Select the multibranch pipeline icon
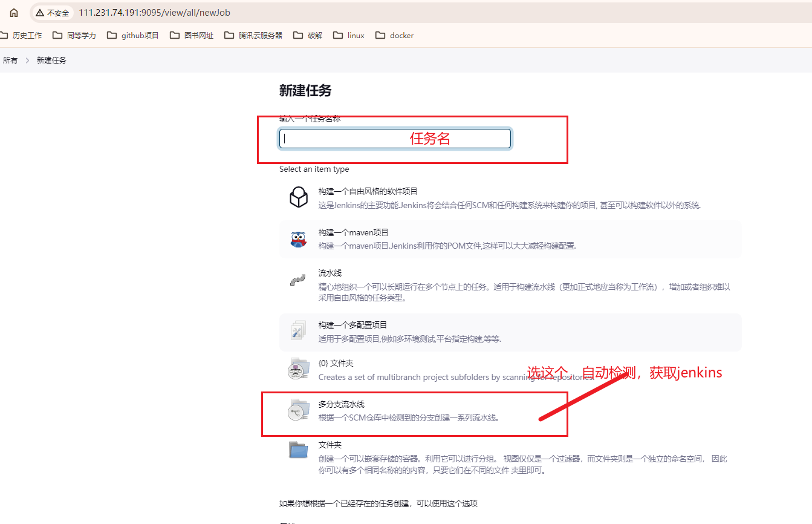 pyautogui.click(x=299, y=411)
